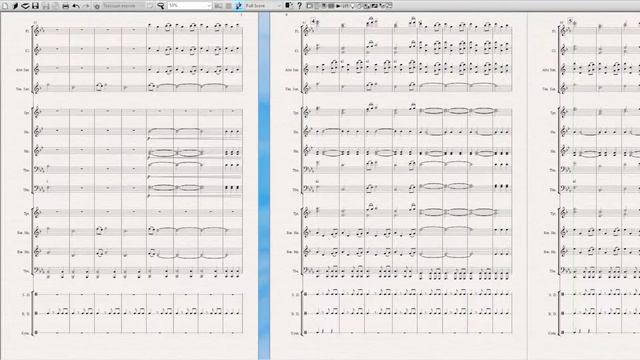The height and width of the screenshot is (360, 640).
Task: Click the Print icon
Action: [x=65, y=6]
